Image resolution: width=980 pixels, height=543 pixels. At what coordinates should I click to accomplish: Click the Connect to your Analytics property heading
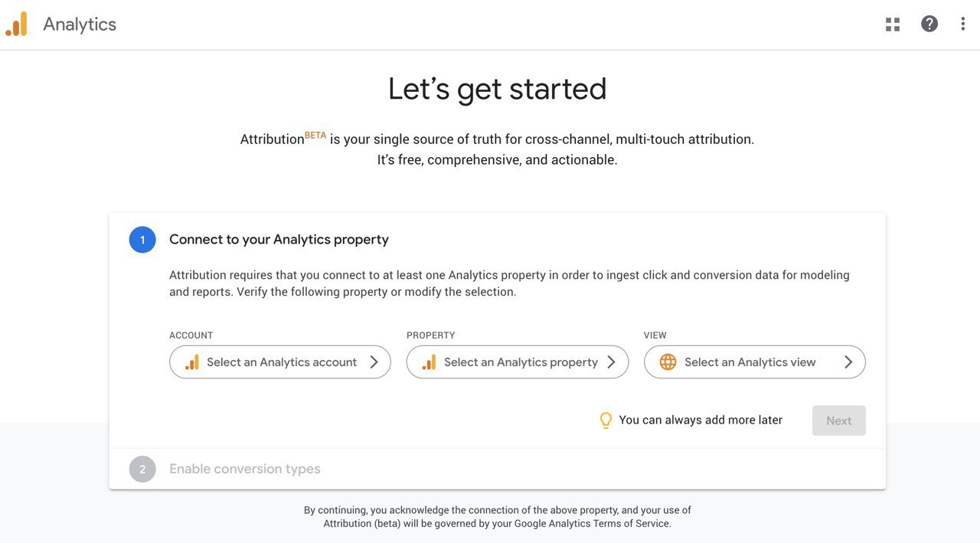[279, 240]
